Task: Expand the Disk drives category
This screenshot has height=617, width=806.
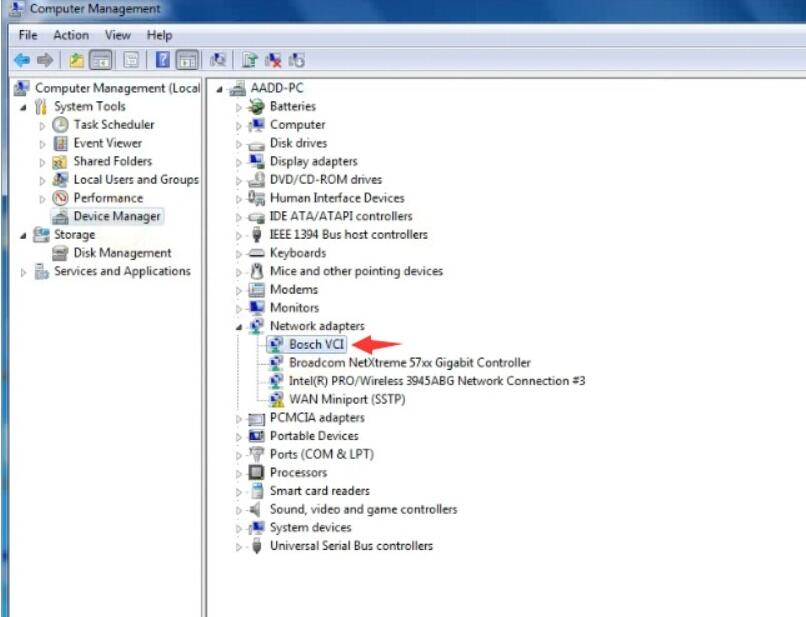Action: [239, 144]
